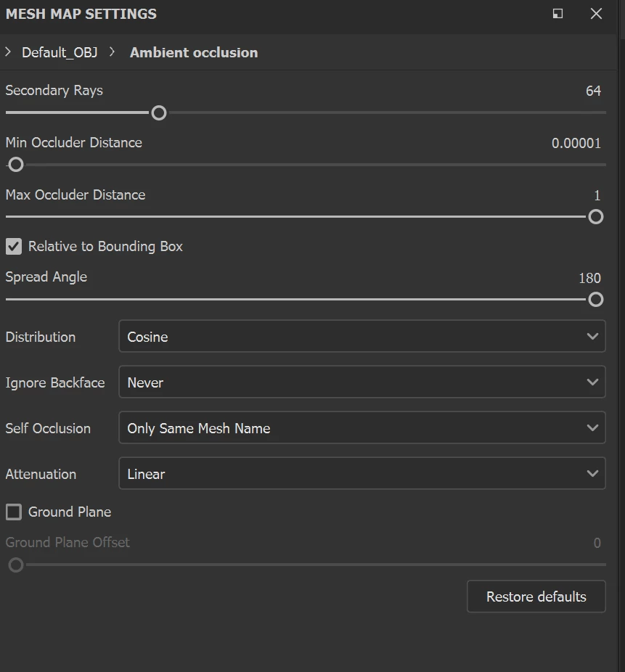
Task: Open the Attenuation dropdown set to Linear
Action: (361, 474)
